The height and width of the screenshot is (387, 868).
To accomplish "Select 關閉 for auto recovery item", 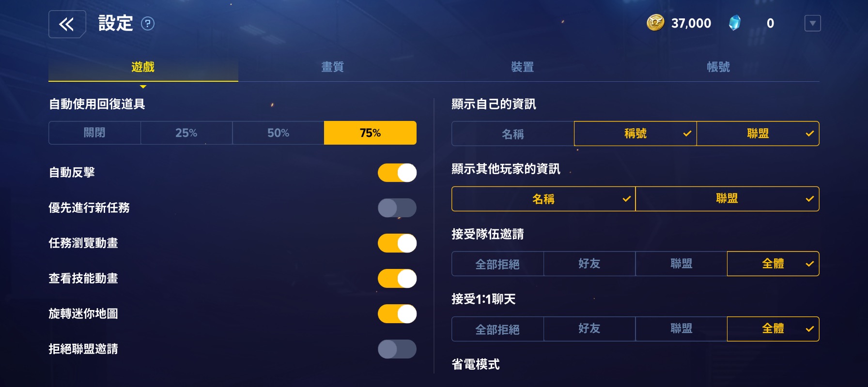I will 94,133.
